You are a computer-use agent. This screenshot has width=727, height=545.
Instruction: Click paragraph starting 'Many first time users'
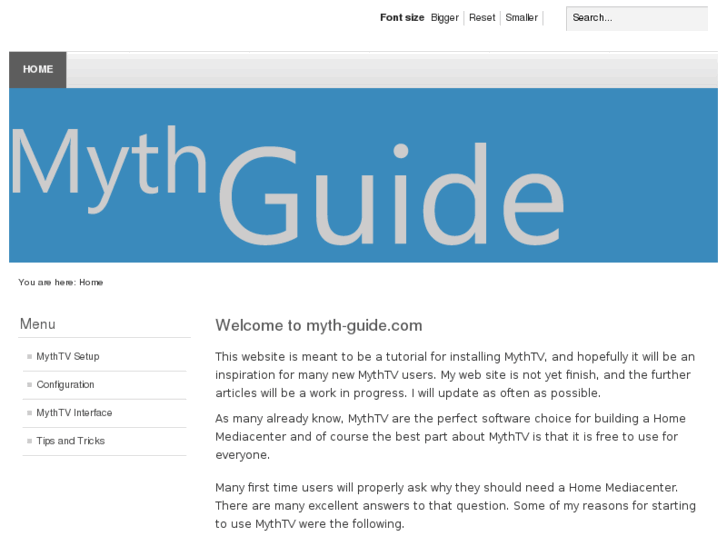[455, 506]
